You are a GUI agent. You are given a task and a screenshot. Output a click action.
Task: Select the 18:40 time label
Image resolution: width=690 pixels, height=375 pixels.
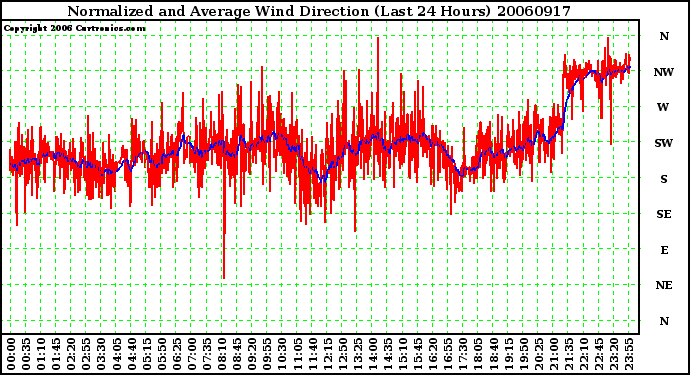[493, 354]
